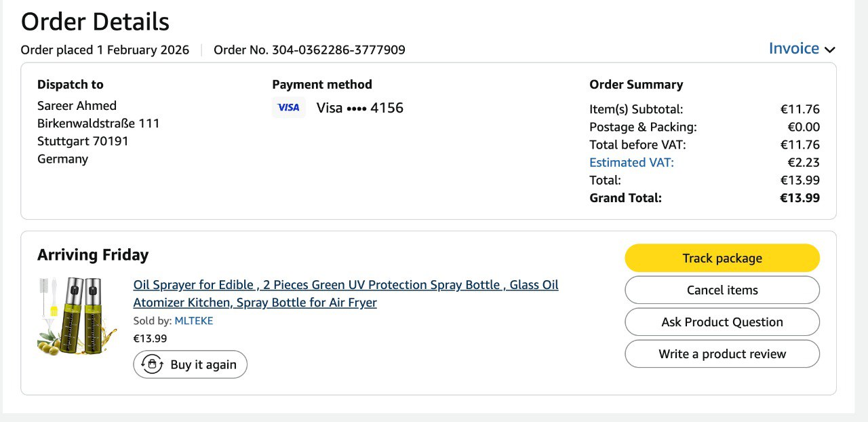Click Ask Product Question button
This screenshot has height=422, width=868.
(722, 322)
